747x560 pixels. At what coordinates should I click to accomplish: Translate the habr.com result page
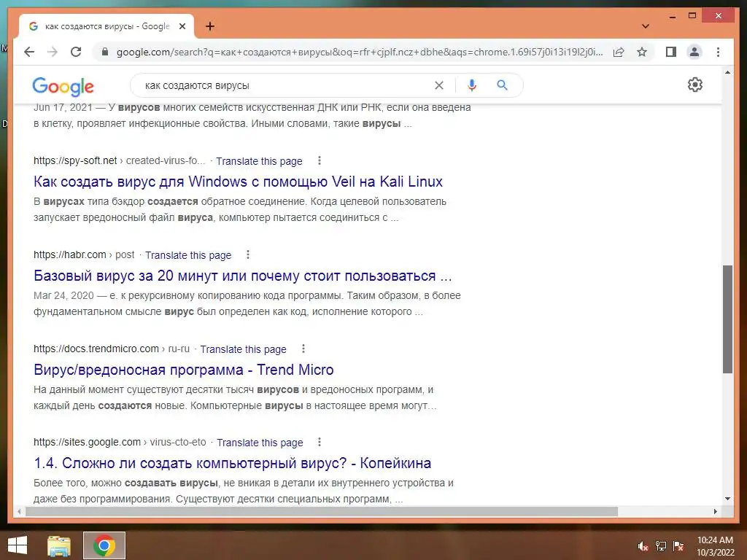188,254
